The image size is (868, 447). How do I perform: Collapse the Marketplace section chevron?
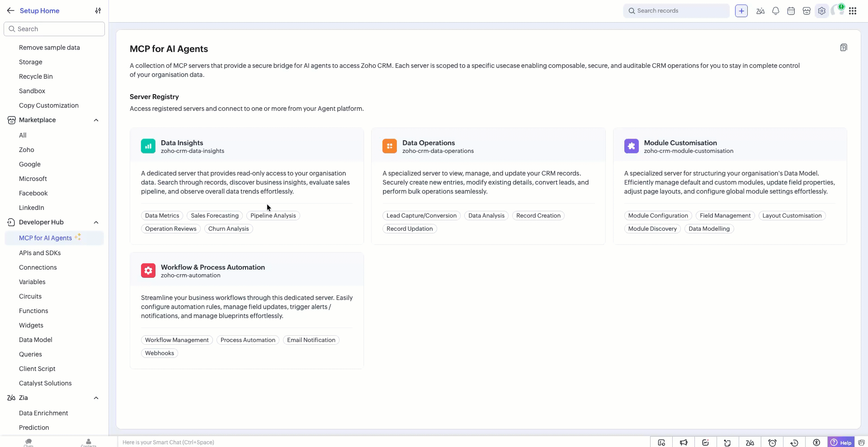tap(96, 120)
